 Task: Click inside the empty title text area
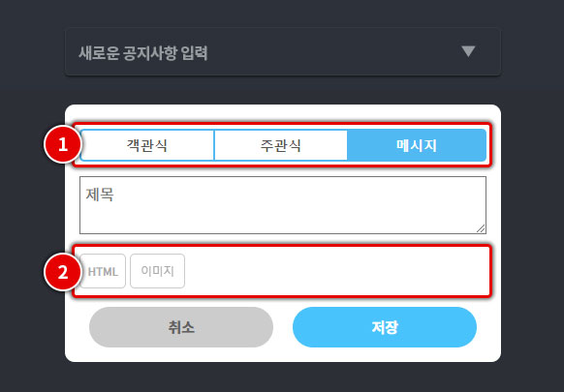[x=283, y=205]
